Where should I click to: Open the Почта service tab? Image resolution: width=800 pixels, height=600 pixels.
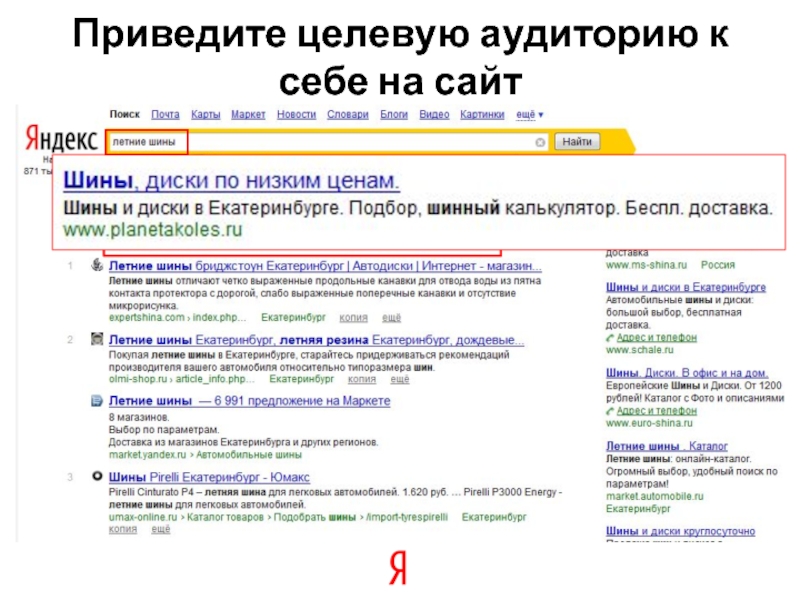[x=165, y=114]
